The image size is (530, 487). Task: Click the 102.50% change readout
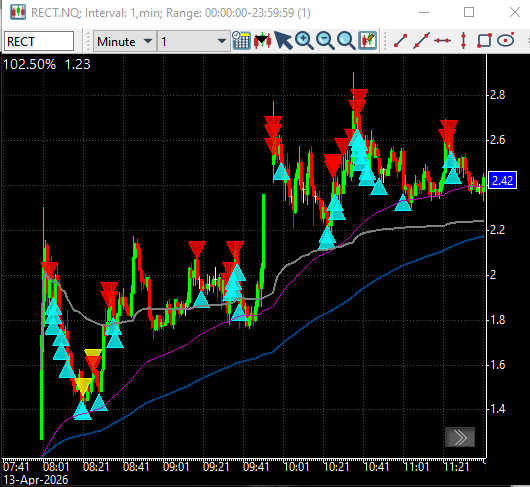coord(29,64)
